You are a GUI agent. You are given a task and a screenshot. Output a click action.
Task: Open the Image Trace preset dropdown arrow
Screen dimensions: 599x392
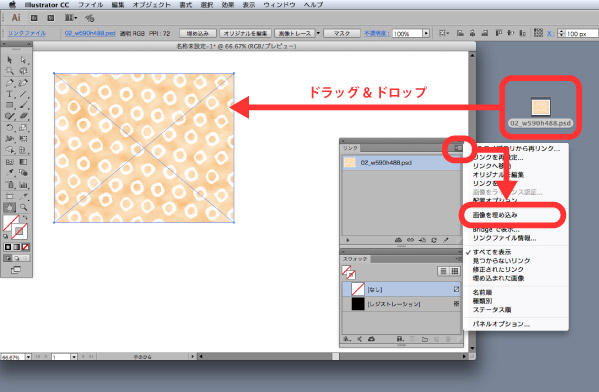pos(318,34)
